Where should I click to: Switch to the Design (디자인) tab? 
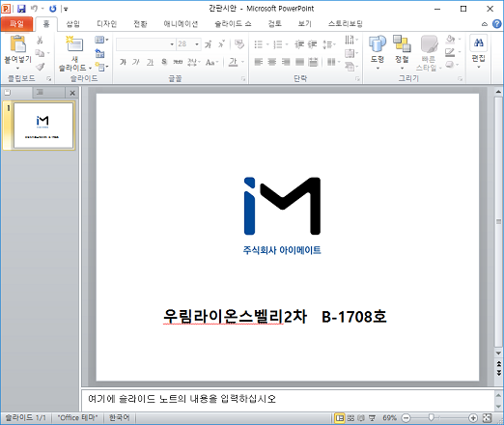click(106, 24)
